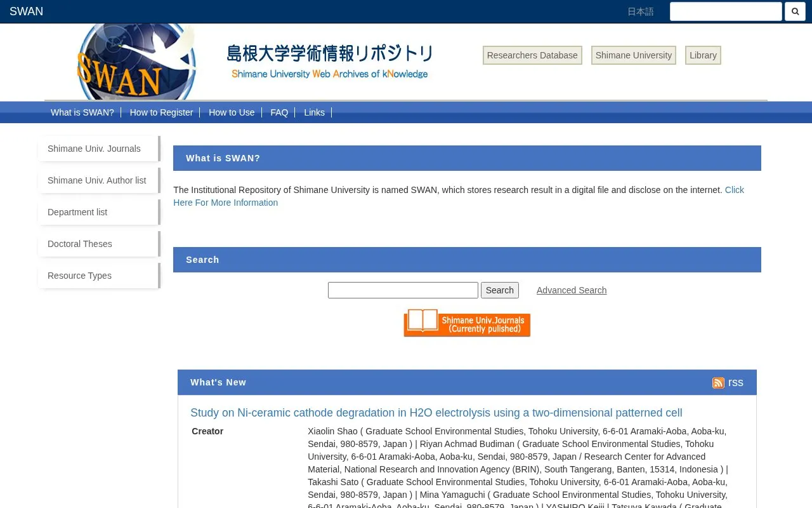The width and height of the screenshot is (812, 508).
Task: Click the SWAN globe logo image
Action: [x=136, y=62]
